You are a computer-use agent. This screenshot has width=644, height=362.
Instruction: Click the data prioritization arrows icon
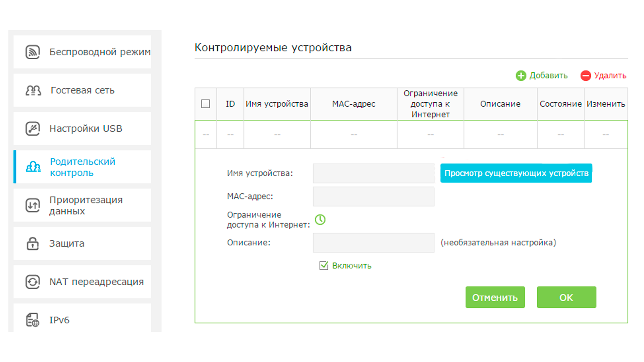[x=33, y=205]
